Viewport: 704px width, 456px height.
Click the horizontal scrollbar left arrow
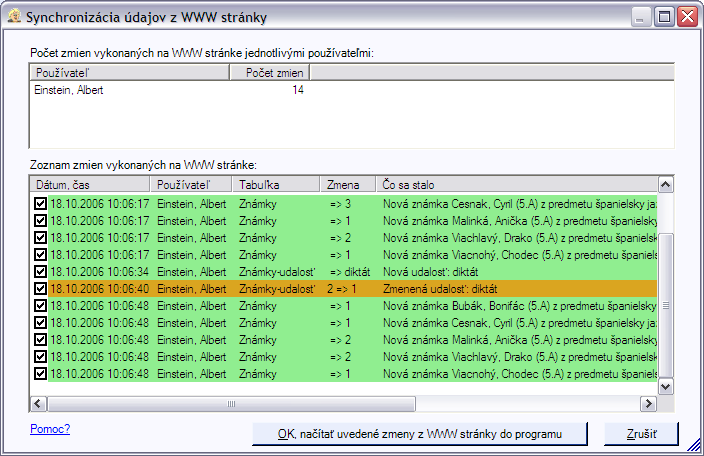tap(38, 403)
